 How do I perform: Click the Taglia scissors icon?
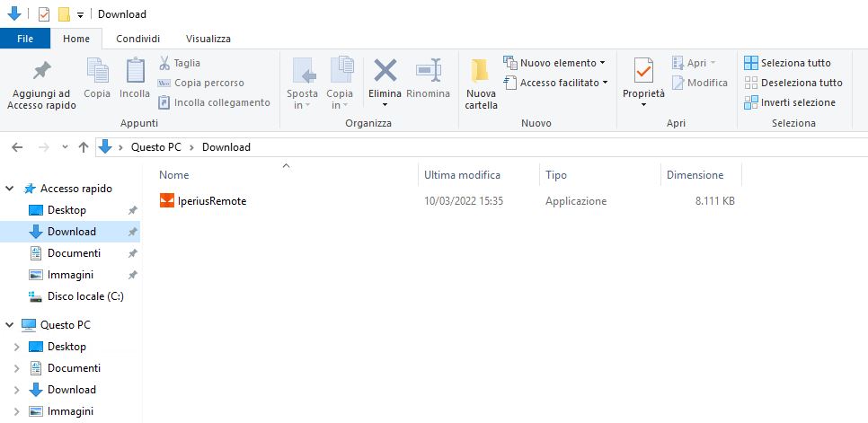[165, 63]
